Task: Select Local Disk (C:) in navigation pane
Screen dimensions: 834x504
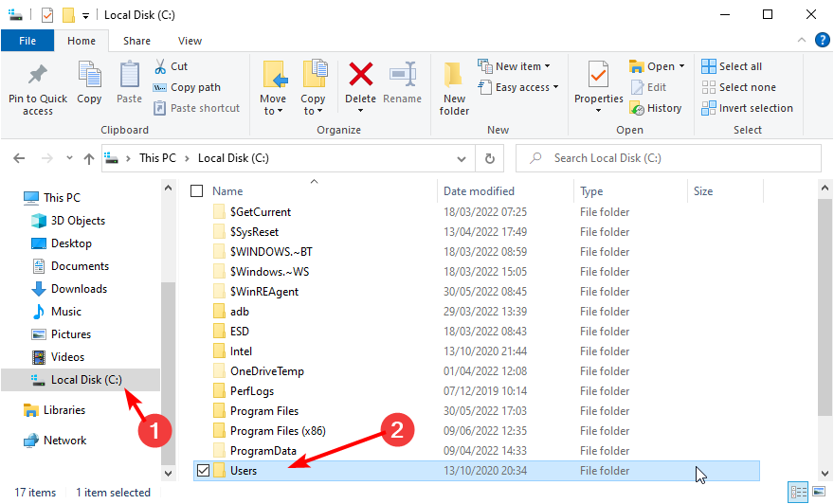Action: (81, 380)
